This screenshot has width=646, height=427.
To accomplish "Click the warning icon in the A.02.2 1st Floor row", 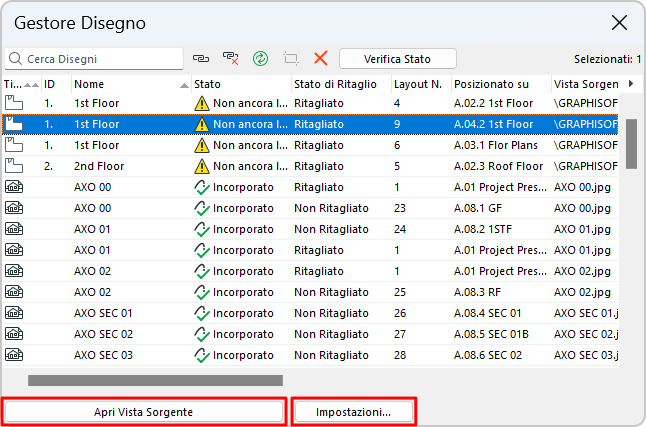I will point(201,103).
